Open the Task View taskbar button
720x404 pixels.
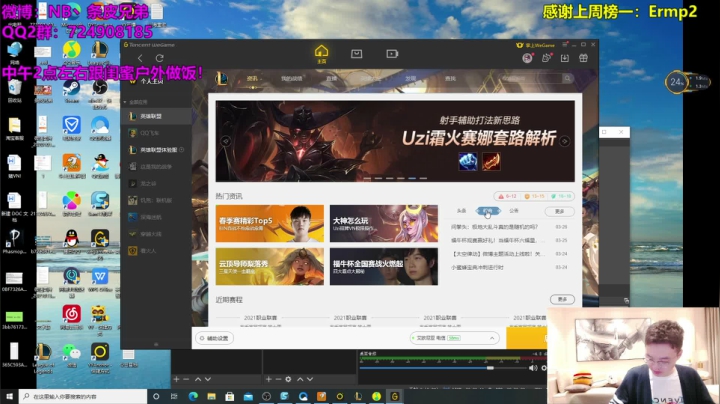(174, 396)
